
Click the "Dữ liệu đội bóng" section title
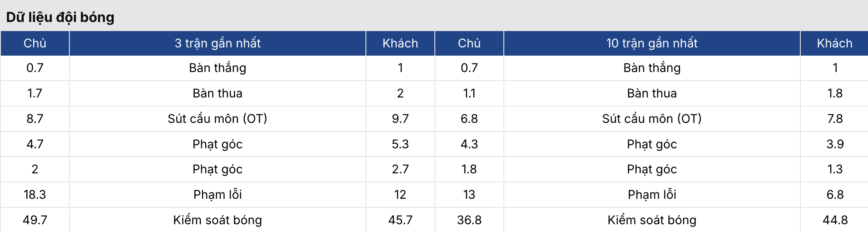[60, 17]
